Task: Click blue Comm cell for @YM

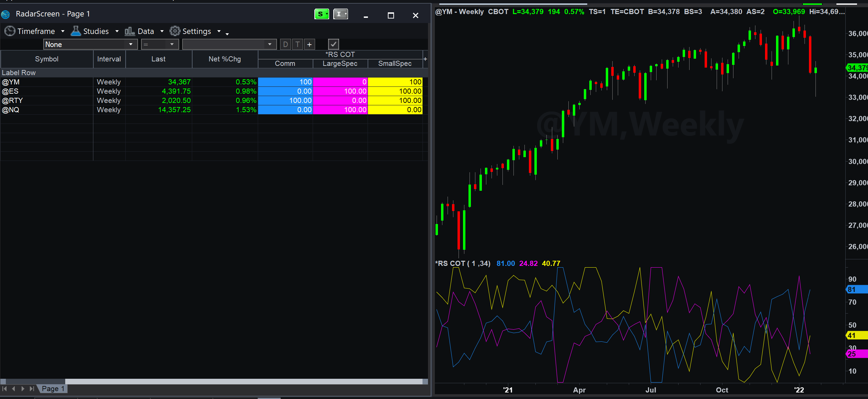Action: click(x=285, y=82)
